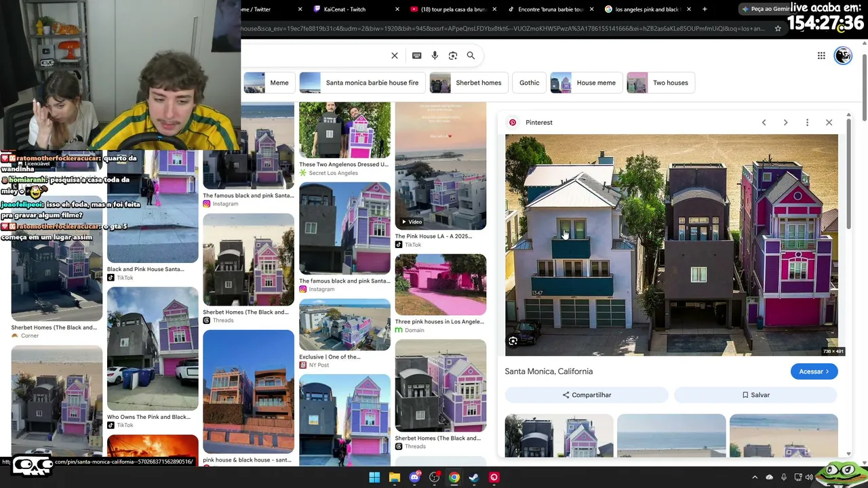Open the red circular app on taskbar
Image resolution: width=868 pixels, height=488 pixels.
pyautogui.click(x=494, y=477)
